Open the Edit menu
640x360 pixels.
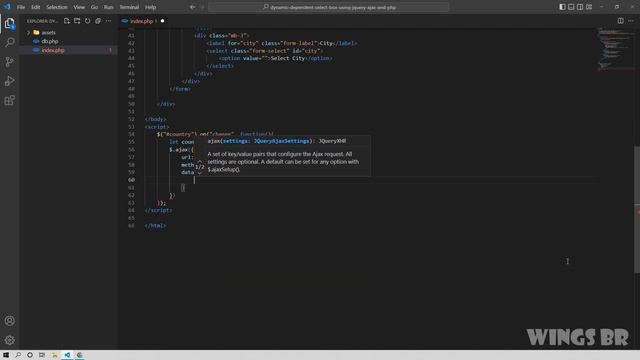pos(36,7)
